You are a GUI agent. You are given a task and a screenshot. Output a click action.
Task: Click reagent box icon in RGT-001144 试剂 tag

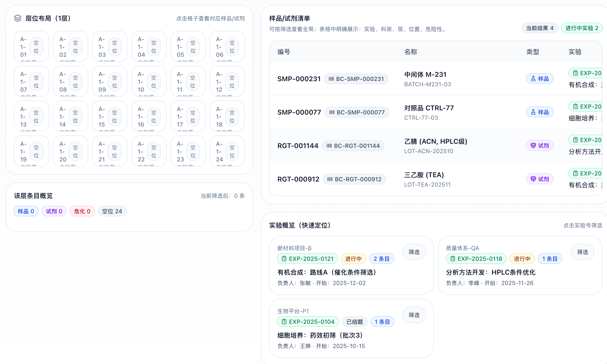pyautogui.click(x=533, y=145)
